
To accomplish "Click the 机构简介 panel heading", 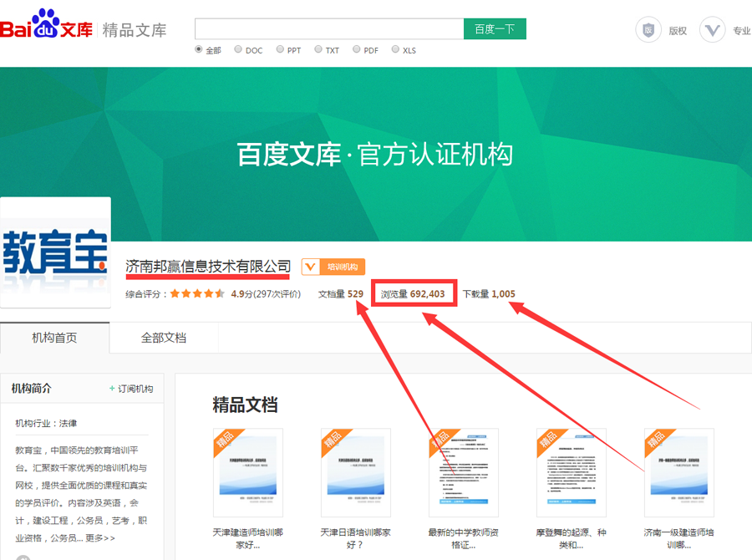I will click(31, 388).
